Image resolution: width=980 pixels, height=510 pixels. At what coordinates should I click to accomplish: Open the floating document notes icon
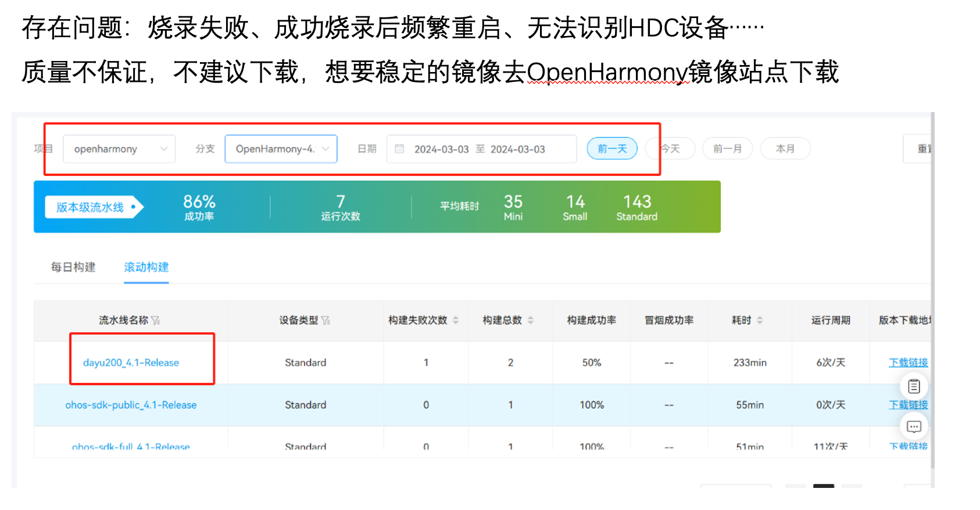[914, 386]
